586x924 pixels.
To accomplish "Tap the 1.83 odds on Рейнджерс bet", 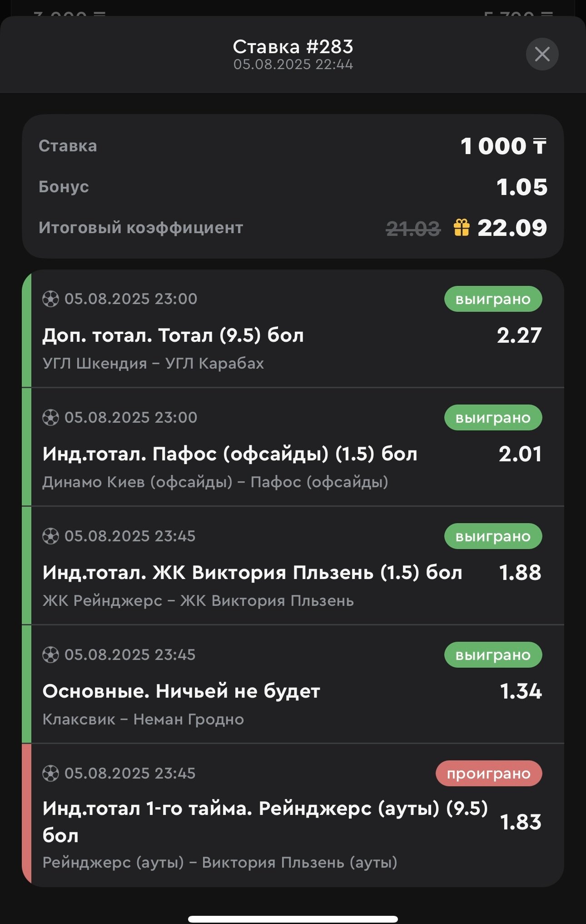I will (521, 822).
